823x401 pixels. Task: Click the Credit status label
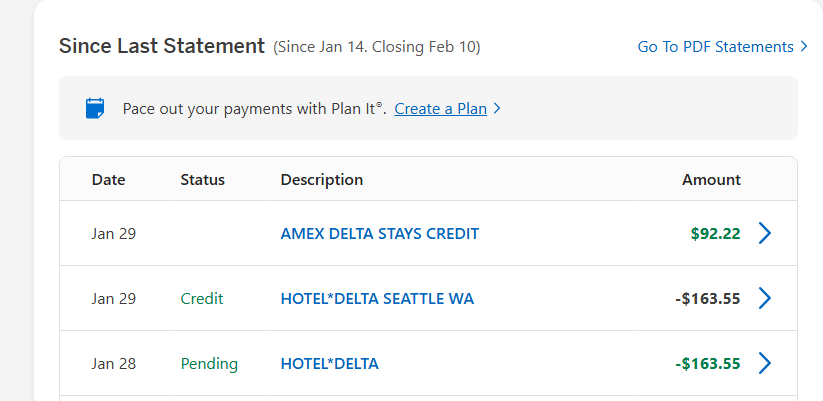[x=202, y=298]
